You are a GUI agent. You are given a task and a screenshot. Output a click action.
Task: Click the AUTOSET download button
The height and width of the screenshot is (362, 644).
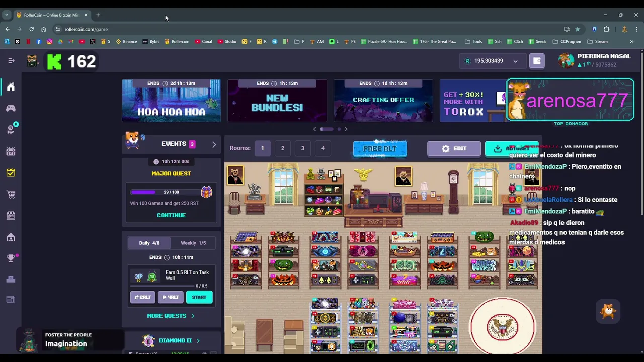tap(512, 149)
